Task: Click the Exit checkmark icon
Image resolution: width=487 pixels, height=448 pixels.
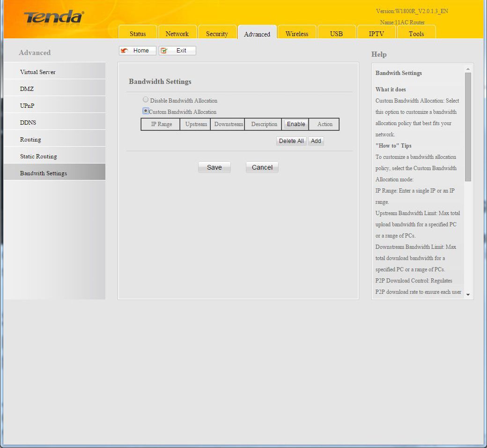Action: 164,51
